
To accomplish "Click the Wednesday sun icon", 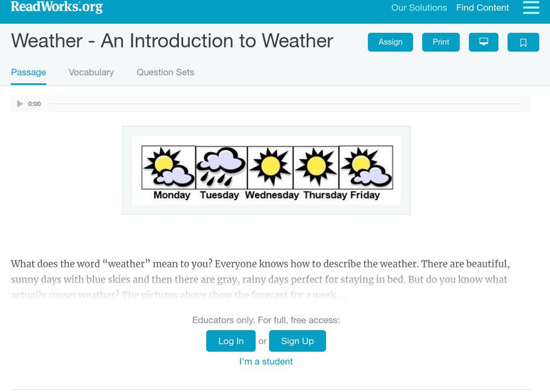I will tap(270, 167).
